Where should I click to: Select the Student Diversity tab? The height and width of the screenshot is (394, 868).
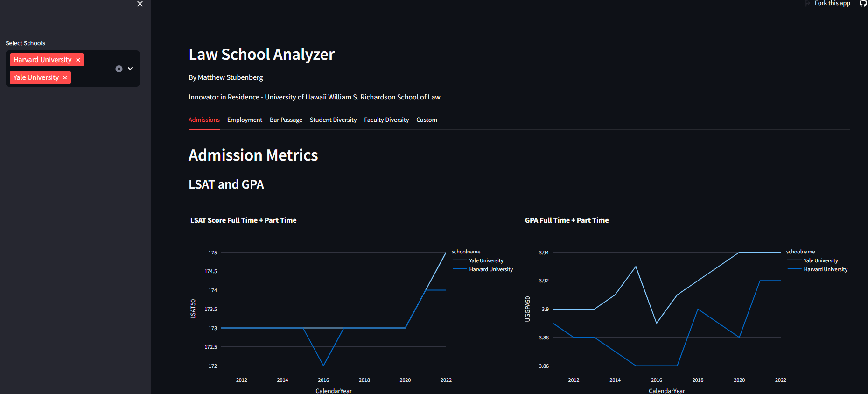[x=333, y=120]
